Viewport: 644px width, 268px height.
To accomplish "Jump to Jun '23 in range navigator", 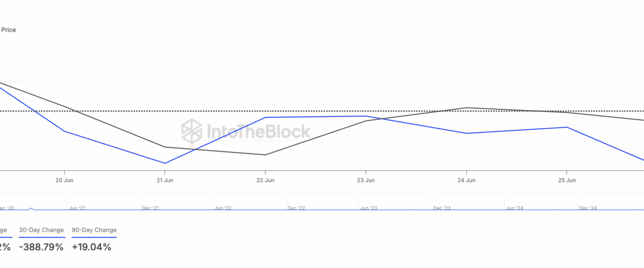I will click(369, 208).
